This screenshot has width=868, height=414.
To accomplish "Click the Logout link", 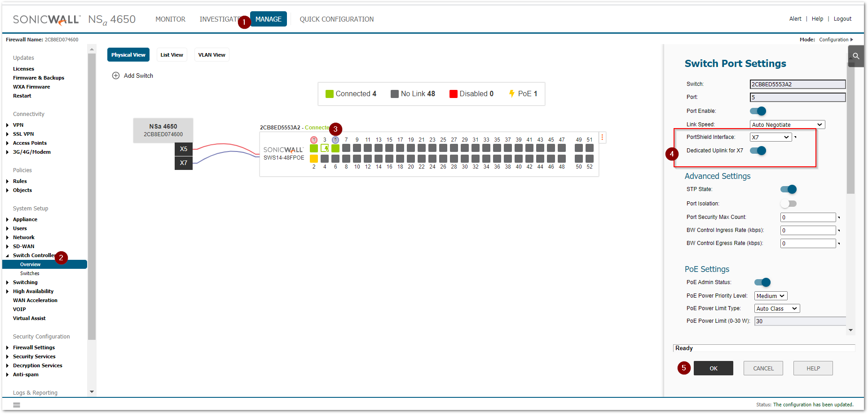I will pos(842,19).
